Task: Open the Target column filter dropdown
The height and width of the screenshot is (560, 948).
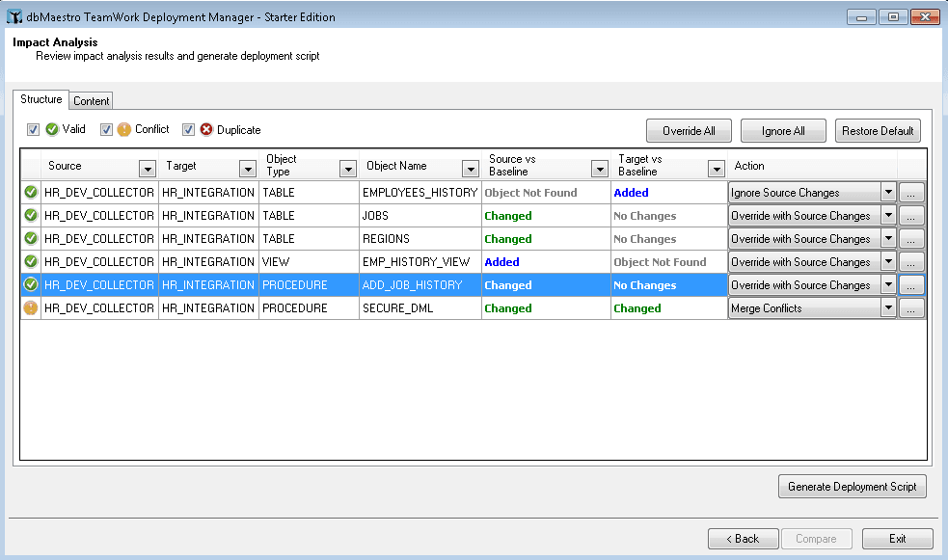Action: click(247, 169)
